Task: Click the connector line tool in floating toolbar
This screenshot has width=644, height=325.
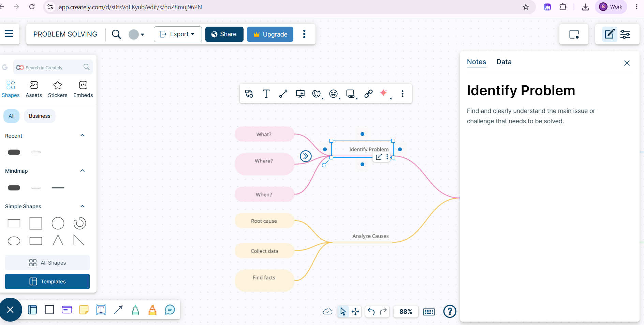Action: (x=283, y=94)
